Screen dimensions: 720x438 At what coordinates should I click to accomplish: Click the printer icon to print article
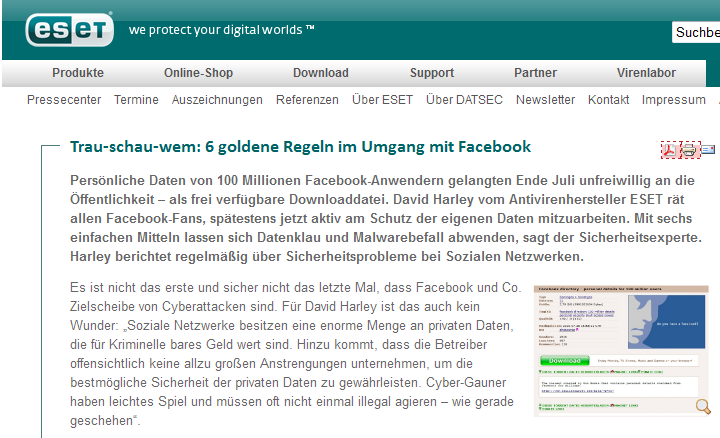pos(689,150)
